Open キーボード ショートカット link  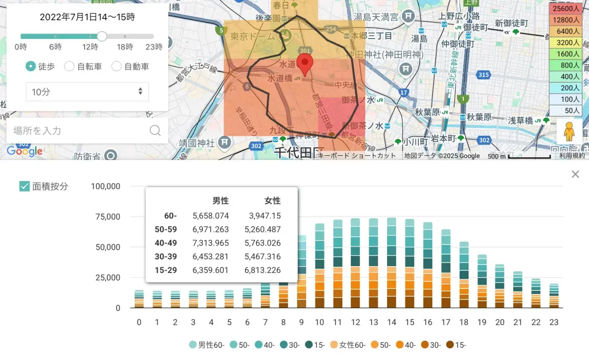click(x=357, y=156)
